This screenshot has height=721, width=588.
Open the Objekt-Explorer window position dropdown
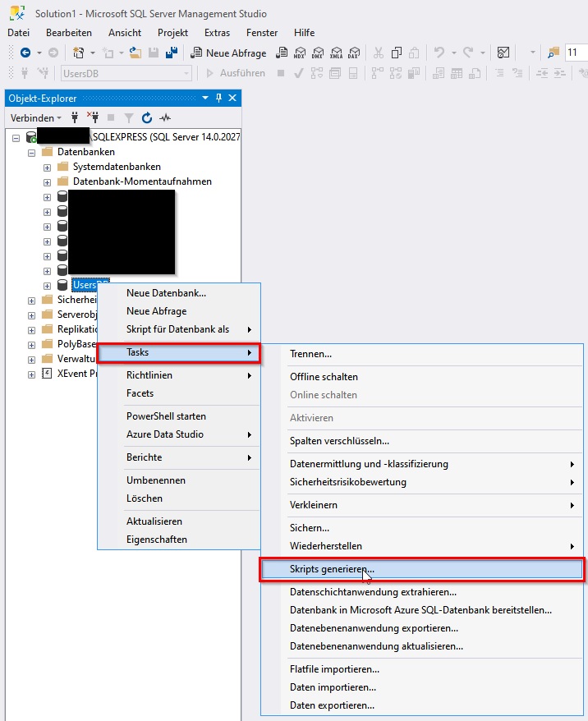tap(205, 98)
